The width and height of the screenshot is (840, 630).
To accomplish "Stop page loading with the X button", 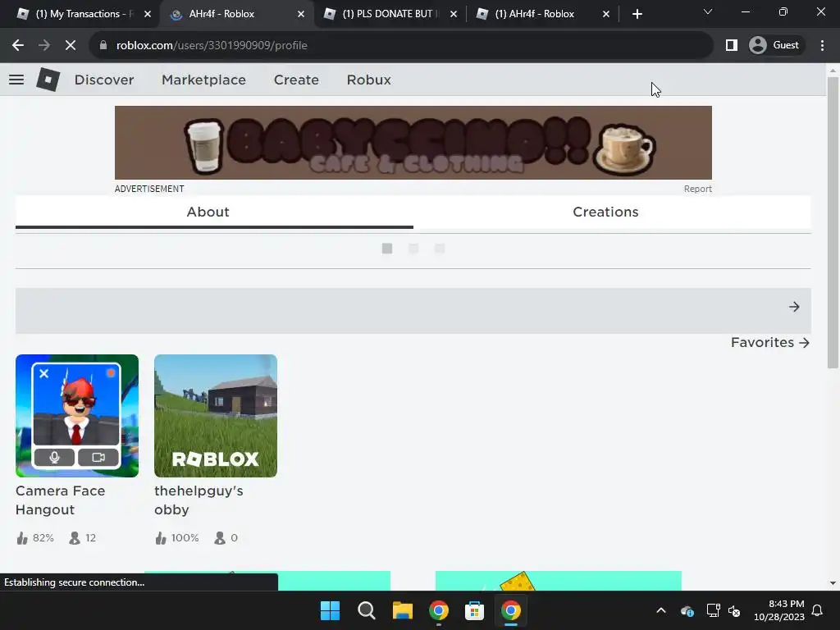I will point(71,46).
